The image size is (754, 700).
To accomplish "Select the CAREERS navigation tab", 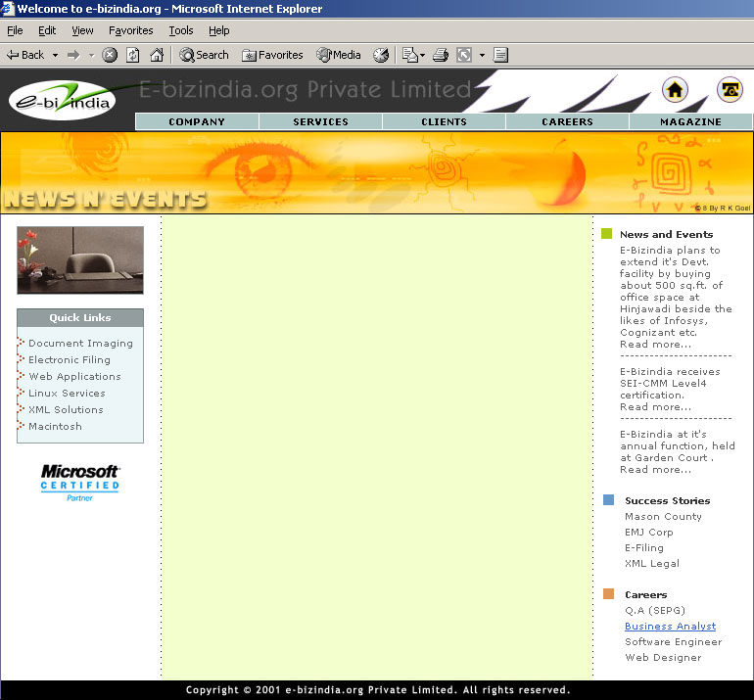I will click(x=567, y=121).
